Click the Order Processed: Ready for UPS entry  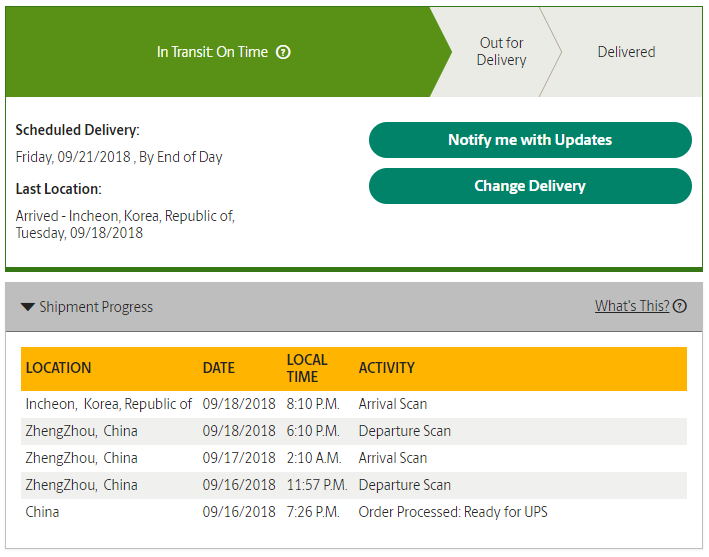[x=452, y=512]
